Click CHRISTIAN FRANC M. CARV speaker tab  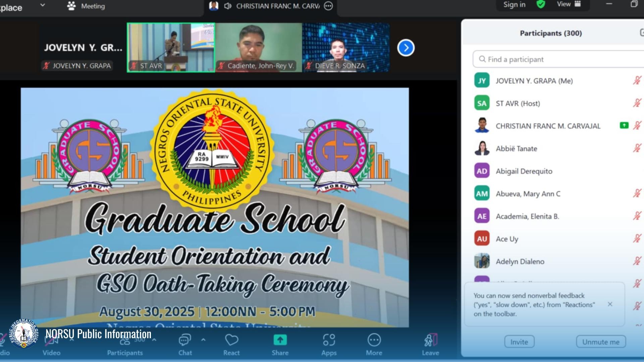tap(271, 6)
